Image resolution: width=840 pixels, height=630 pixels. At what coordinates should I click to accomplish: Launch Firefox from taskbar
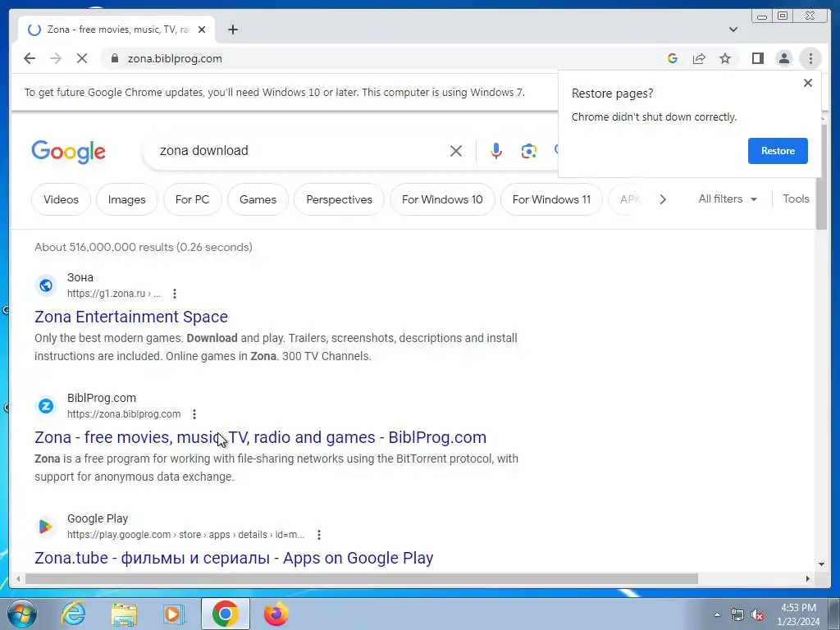tap(276, 614)
